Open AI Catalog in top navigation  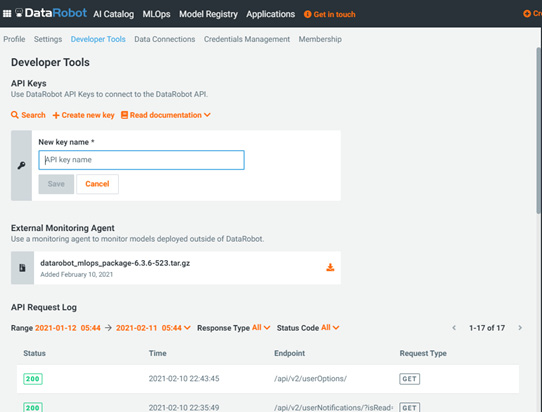click(113, 14)
